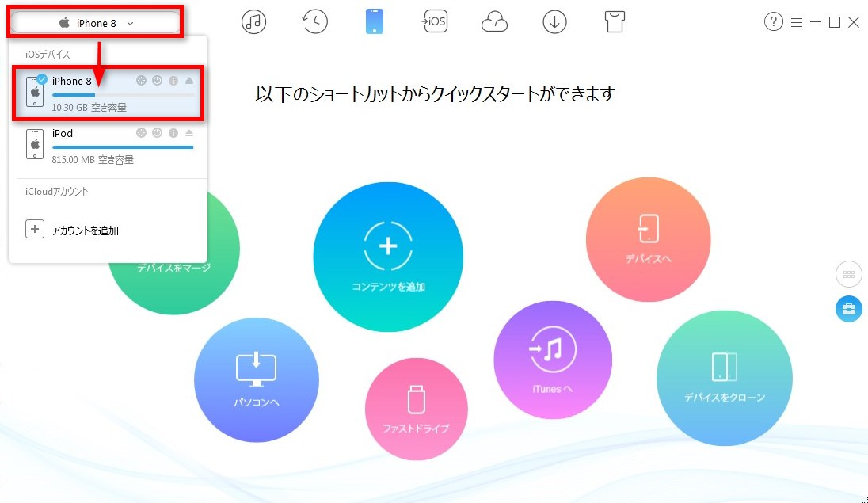Maximize the AnyTrans window
Image resolution: width=868 pixels, height=503 pixels.
point(835,22)
